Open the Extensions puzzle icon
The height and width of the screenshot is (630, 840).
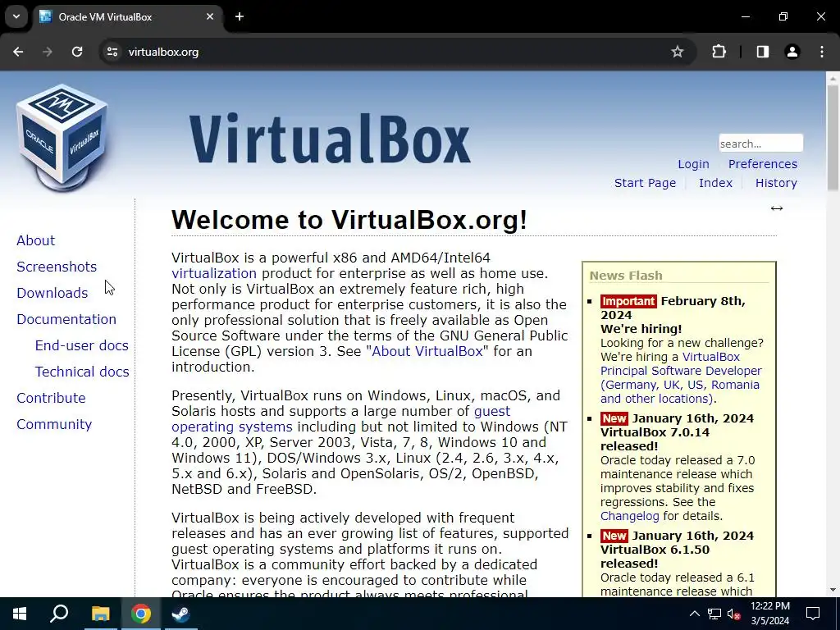719,52
